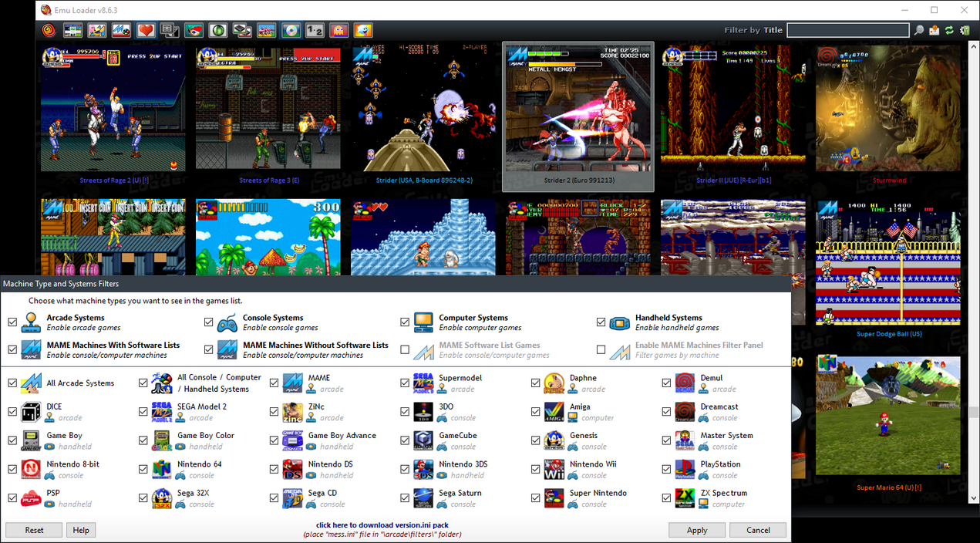Click the MAME controller toolbar icon
The height and width of the screenshot is (543, 980).
click(122, 30)
